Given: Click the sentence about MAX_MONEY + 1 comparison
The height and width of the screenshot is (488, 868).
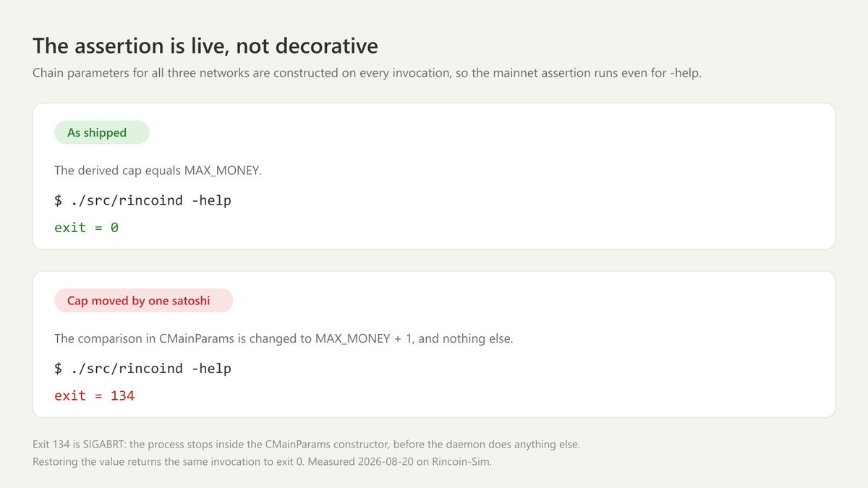Looking at the screenshot, I should point(284,338).
